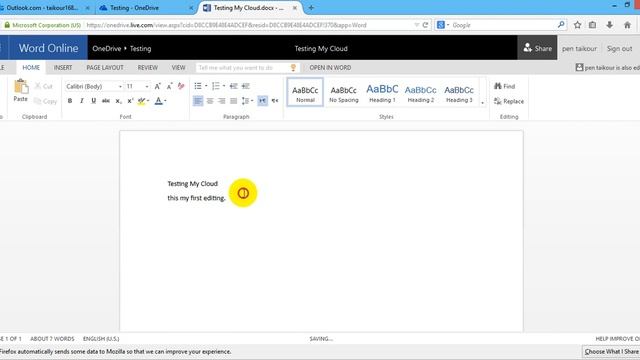The image size is (640, 360).
Task: Click the Cut scissors button
Action: (x=44, y=86)
